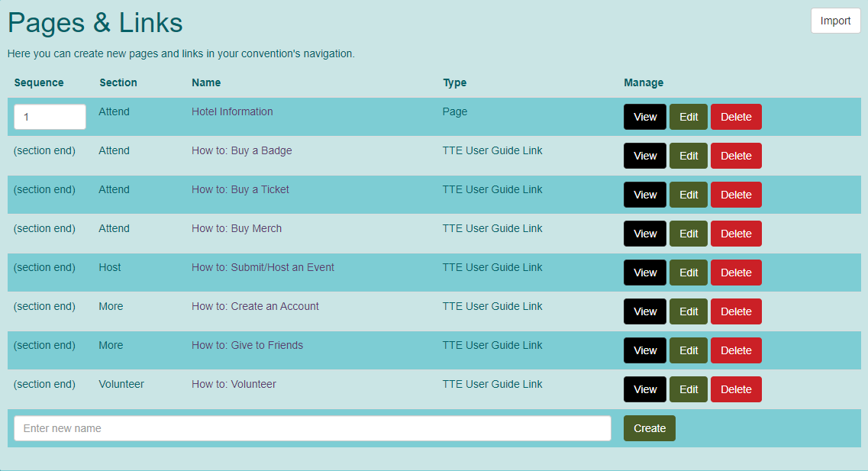Click the Create button
The image size is (868, 471).
[x=650, y=428]
